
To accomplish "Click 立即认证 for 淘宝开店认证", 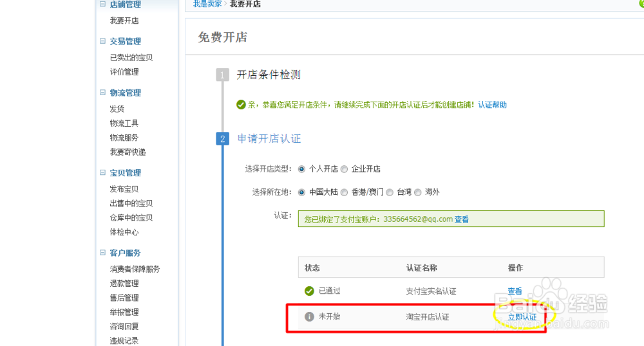I will click(x=522, y=317).
